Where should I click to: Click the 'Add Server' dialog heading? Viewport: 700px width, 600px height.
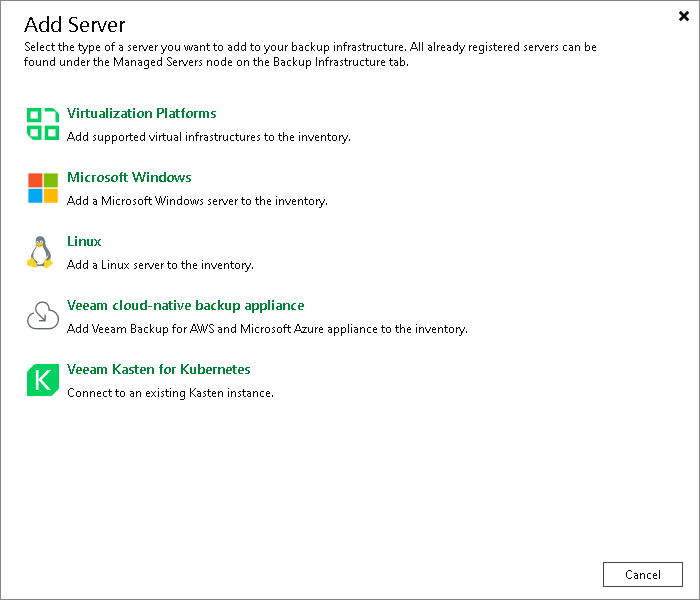pos(75,25)
